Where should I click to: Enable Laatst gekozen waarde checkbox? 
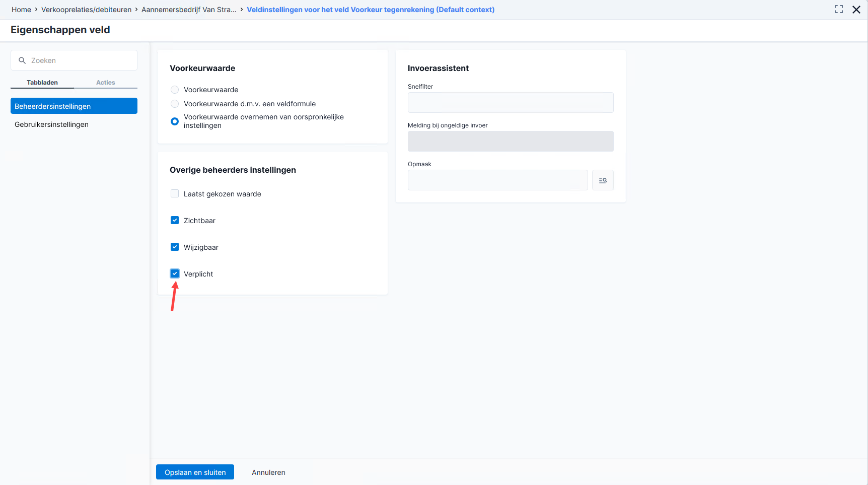click(175, 193)
